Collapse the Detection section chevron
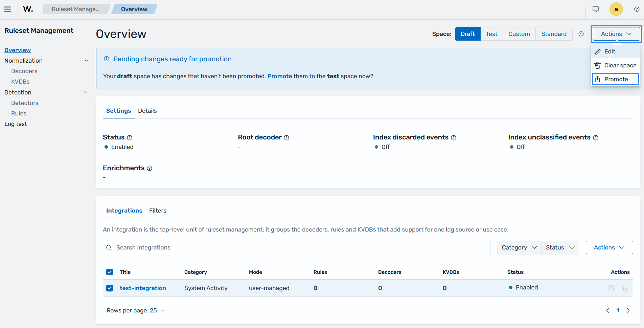The image size is (644, 328). click(x=86, y=92)
